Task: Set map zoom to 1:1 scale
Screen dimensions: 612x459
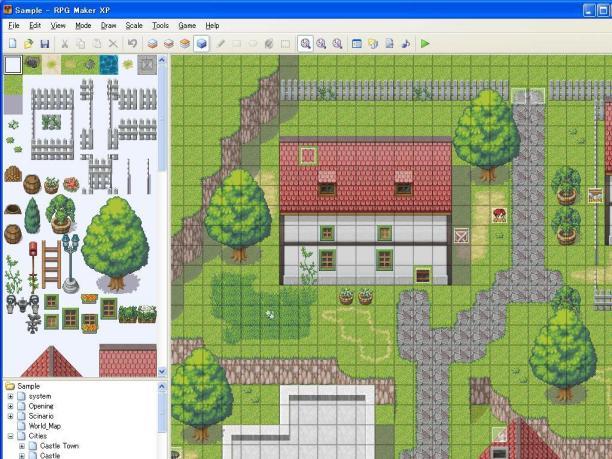Action: click(x=305, y=44)
